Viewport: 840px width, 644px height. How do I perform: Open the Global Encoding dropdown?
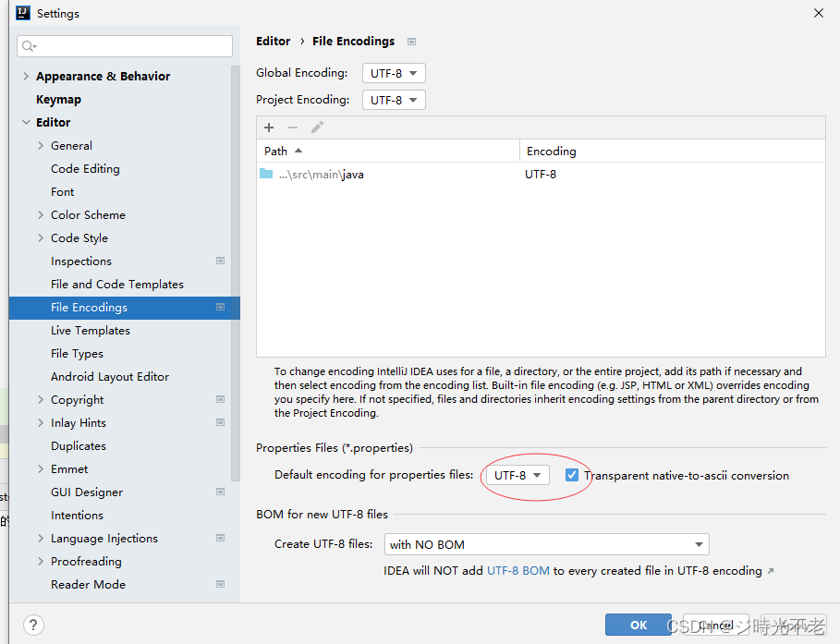point(394,73)
